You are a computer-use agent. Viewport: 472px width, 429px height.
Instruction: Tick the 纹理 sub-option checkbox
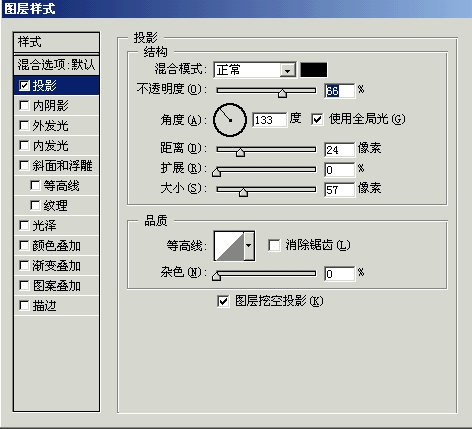[x=35, y=206]
